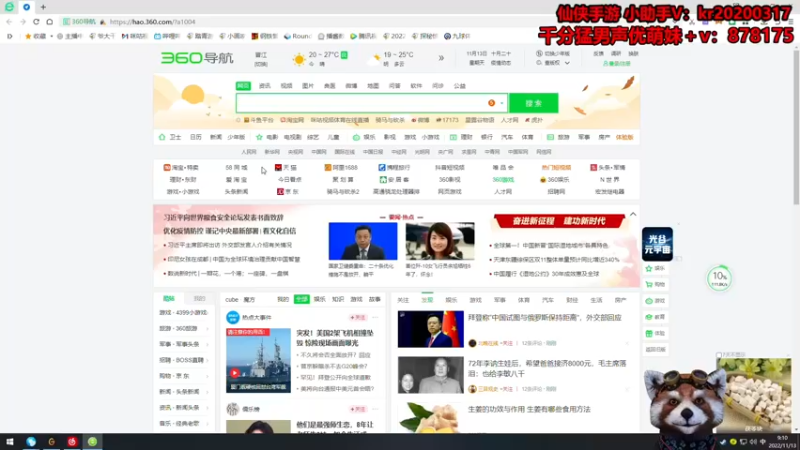Select the 资讯 search tab
Viewport: 800px width, 450px height.
(x=265, y=86)
